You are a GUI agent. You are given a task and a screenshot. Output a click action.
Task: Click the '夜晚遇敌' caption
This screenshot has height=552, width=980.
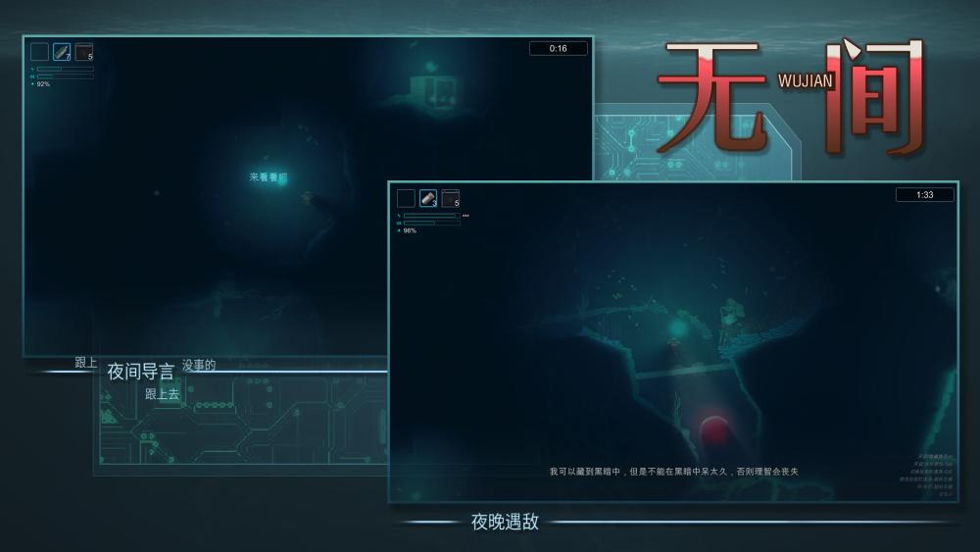pos(505,522)
